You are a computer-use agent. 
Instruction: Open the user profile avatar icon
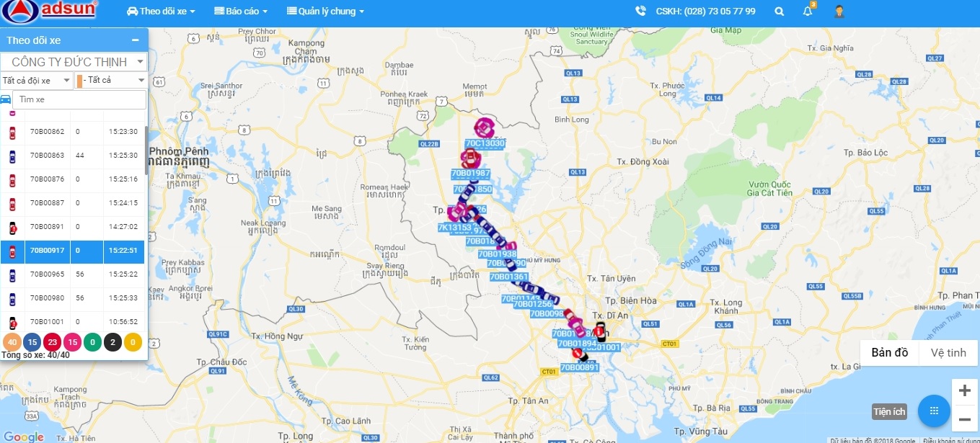(839, 12)
